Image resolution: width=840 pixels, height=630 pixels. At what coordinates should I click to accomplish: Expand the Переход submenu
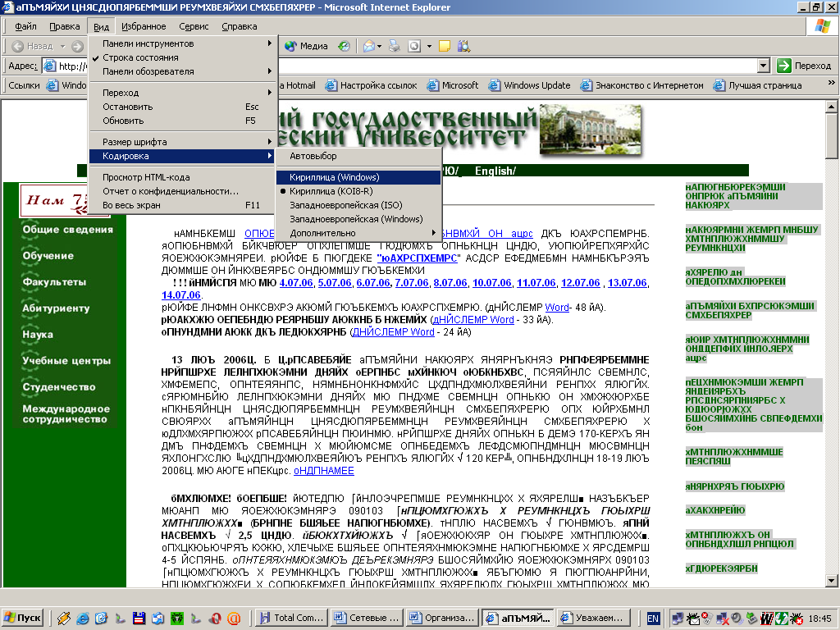pyautogui.click(x=183, y=93)
